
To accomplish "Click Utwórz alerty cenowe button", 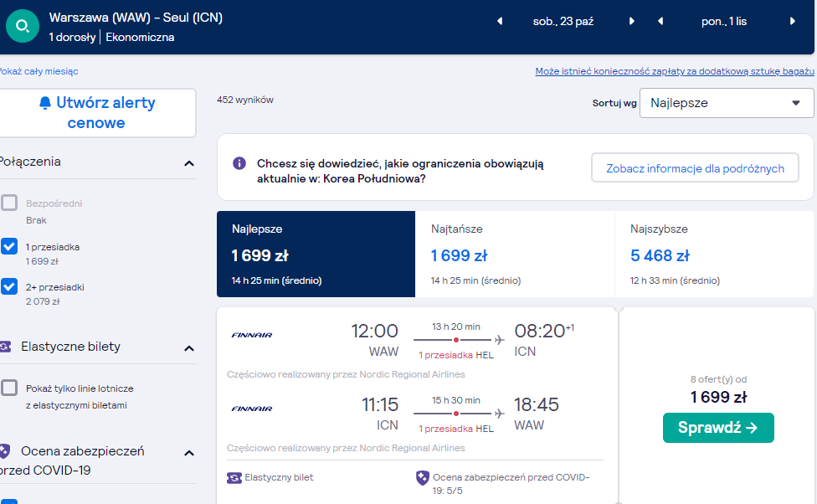I will tap(97, 112).
